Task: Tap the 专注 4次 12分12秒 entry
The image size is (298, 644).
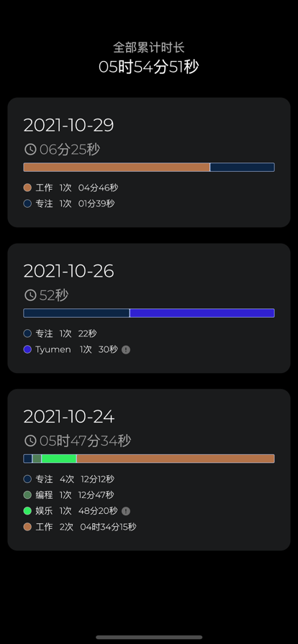Action: [68, 479]
